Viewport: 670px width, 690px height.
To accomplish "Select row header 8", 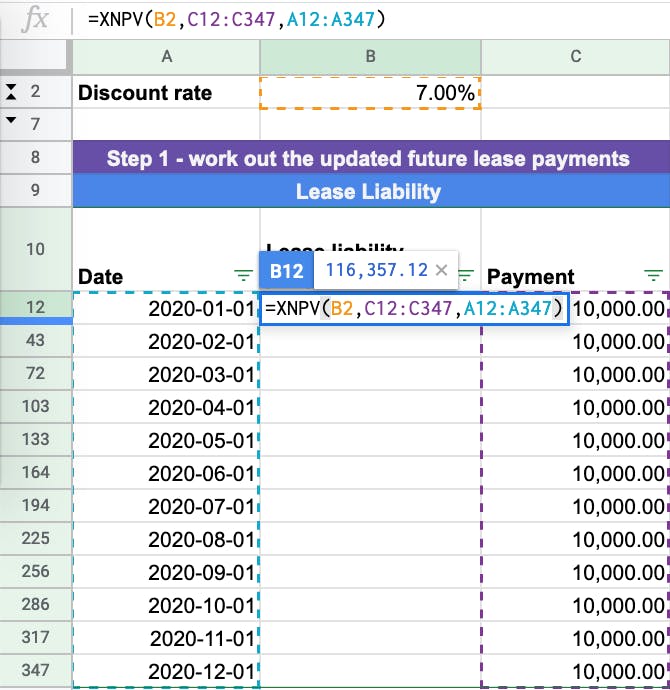I will [x=36, y=158].
